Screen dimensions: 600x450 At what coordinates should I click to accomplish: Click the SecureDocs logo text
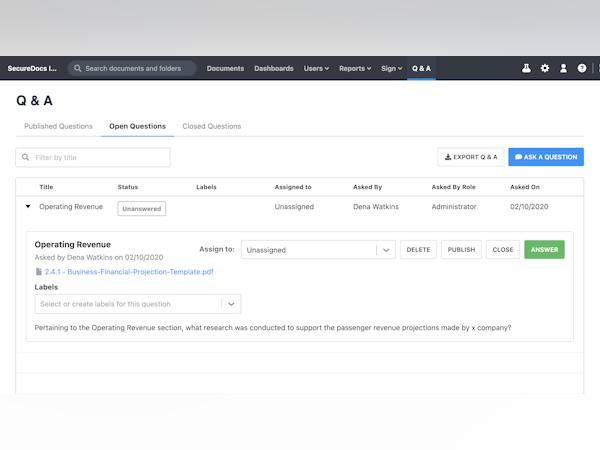(32, 68)
